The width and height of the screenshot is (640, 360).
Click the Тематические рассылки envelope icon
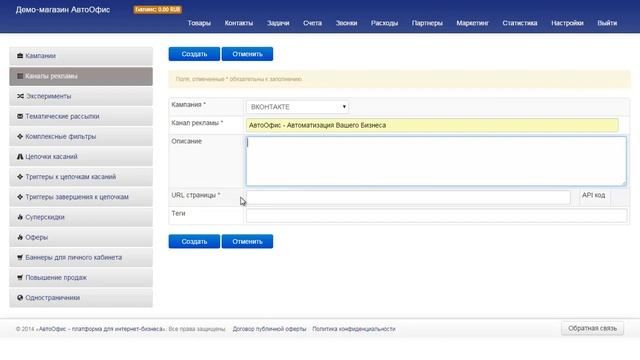[x=20, y=116]
